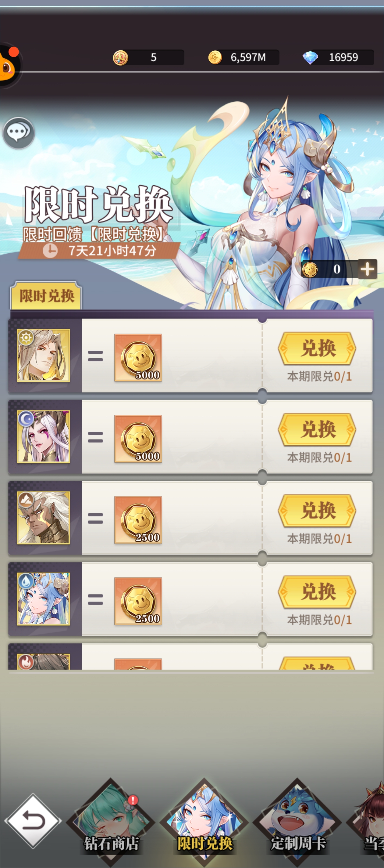Click 兑换 for the first hero
This screenshot has height=868, width=384.
[x=317, y=349]
